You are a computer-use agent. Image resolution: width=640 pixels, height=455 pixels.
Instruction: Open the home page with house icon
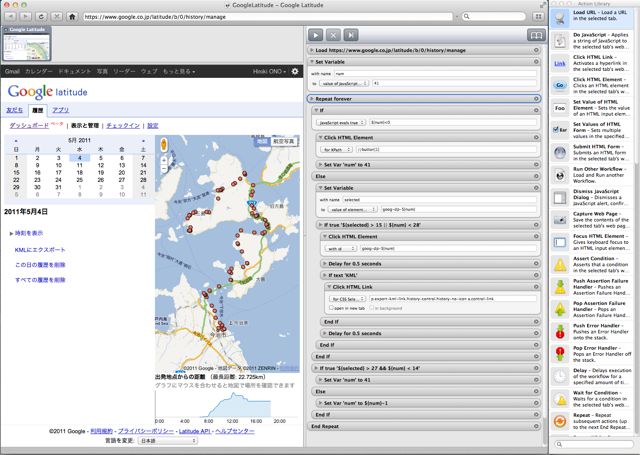(72, 16)
